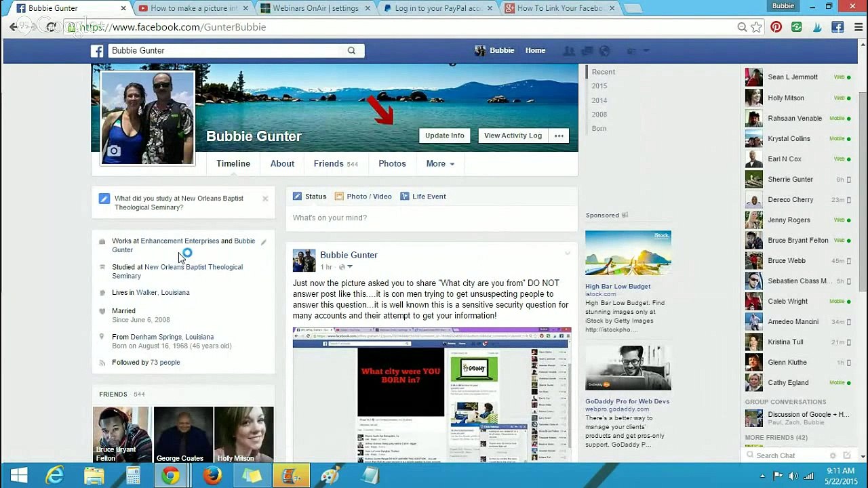Viewport: 868px width, 488px height.
Task: Dismiss the 'What did you study' prompt
Action: pos(265,199)
